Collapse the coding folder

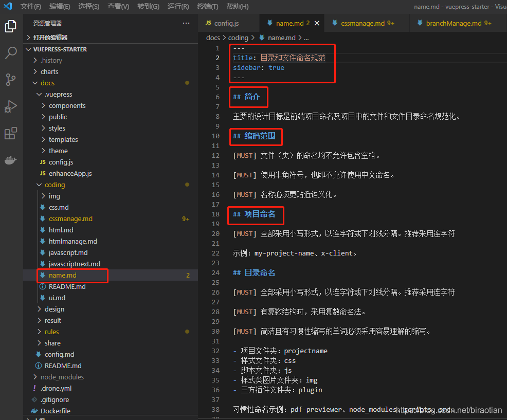click(x=111, y=185)
